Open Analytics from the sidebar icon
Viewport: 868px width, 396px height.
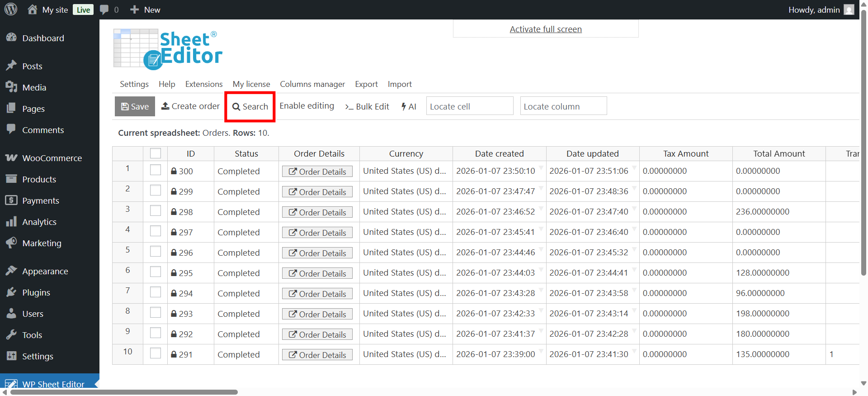click(11, 222)
